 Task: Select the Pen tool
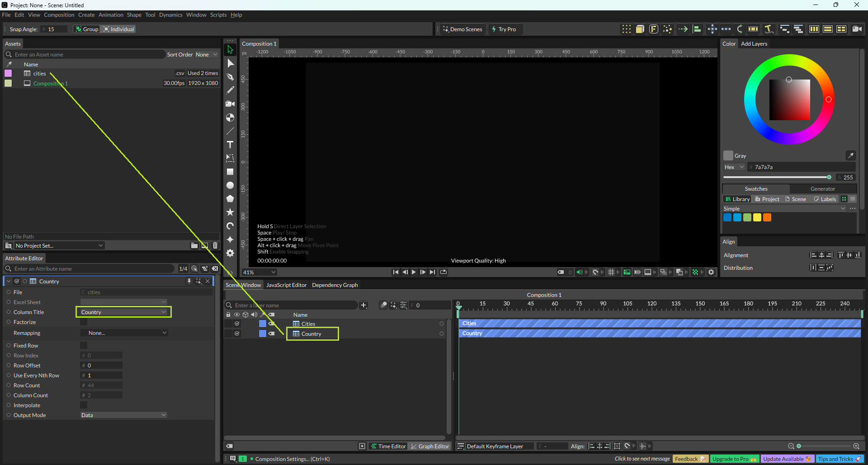tap(230, 77)
